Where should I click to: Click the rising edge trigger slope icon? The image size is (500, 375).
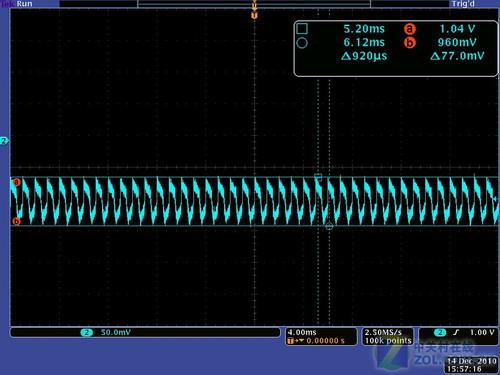click(x=456, y=332)
